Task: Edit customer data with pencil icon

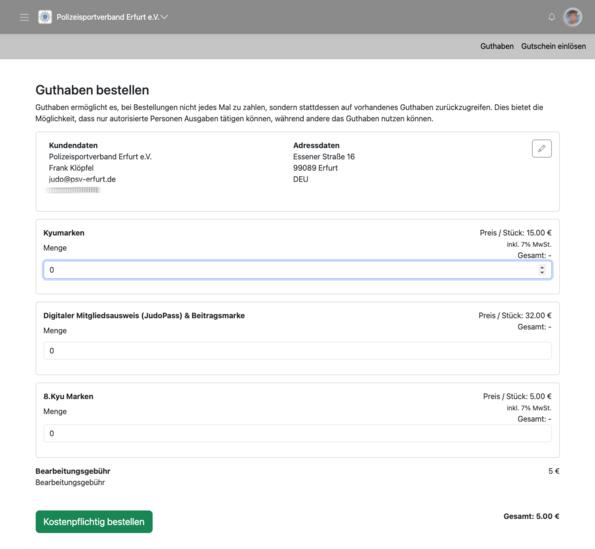Action: (x=541, y=148)
